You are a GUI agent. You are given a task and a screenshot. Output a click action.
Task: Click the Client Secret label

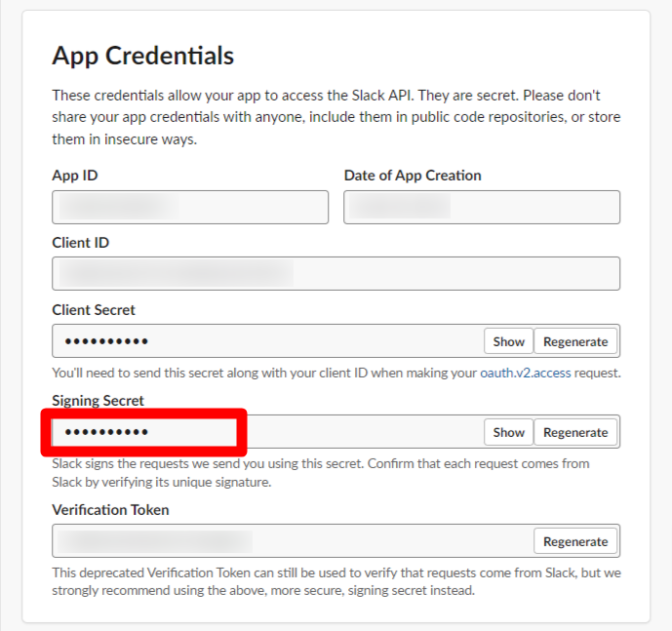pos(94,310)
